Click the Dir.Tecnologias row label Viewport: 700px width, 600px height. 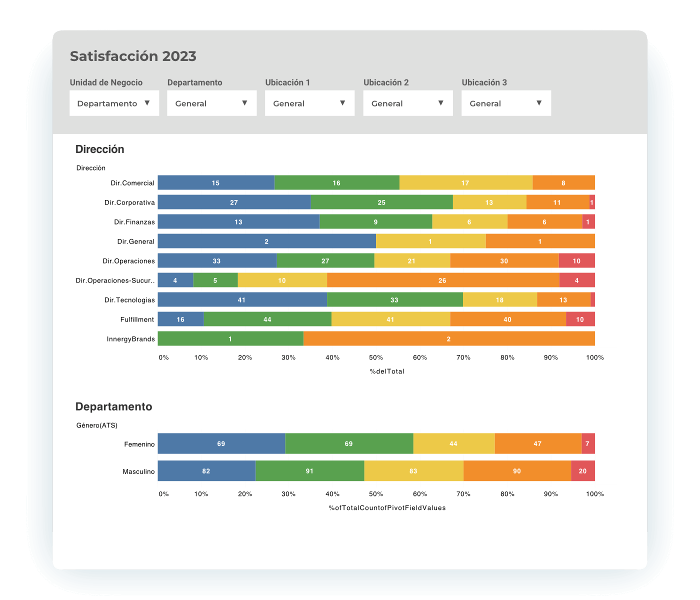129,300
